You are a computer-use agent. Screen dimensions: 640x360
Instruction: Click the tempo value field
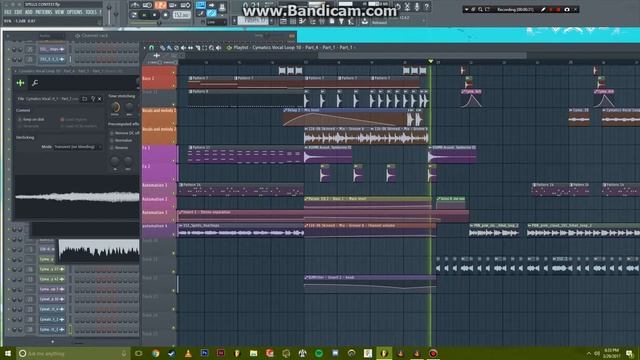tap(181, 15)
